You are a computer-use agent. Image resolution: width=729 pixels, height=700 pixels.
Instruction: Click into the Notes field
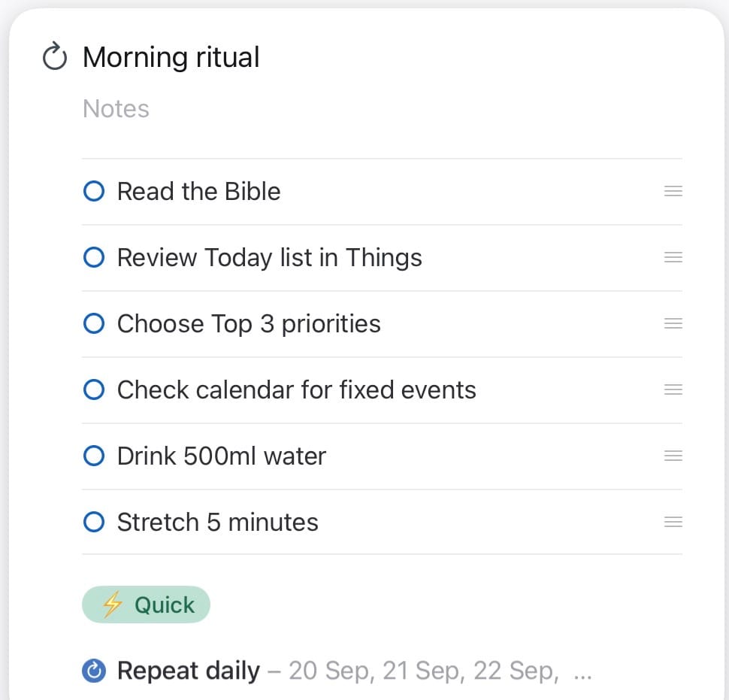[x=116, y=109]
